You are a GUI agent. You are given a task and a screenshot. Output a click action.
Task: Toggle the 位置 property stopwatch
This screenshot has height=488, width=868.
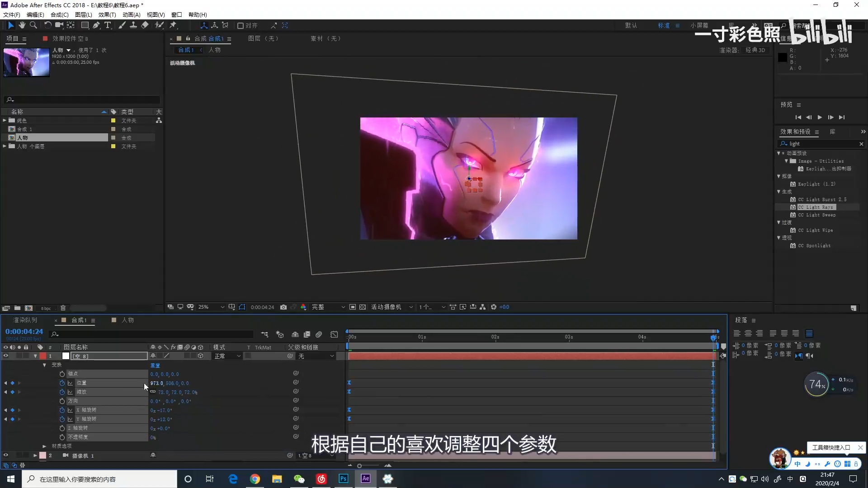(x=62, y=383)
